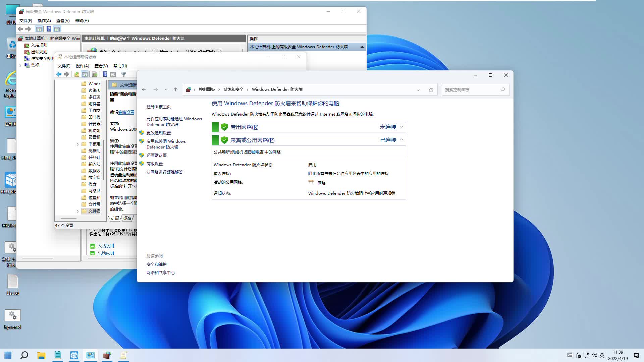The image size is (644, 362).
Task: Open recent locations dropdown in Control Panel
Action: click(166, 89)
